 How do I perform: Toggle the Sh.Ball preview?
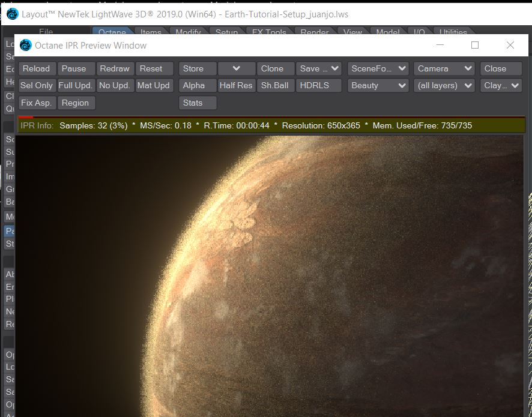[x=276, y=85]
